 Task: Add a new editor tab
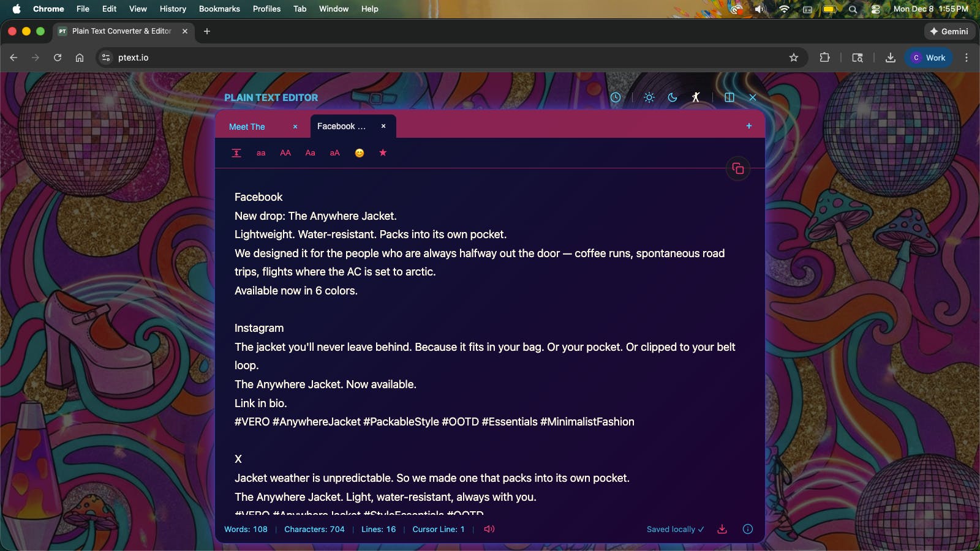(749, 126)
